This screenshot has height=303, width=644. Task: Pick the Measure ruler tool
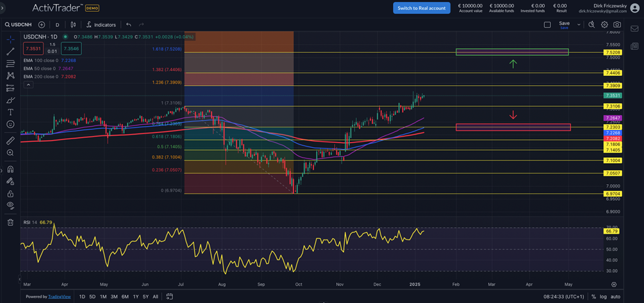(11, 141)
